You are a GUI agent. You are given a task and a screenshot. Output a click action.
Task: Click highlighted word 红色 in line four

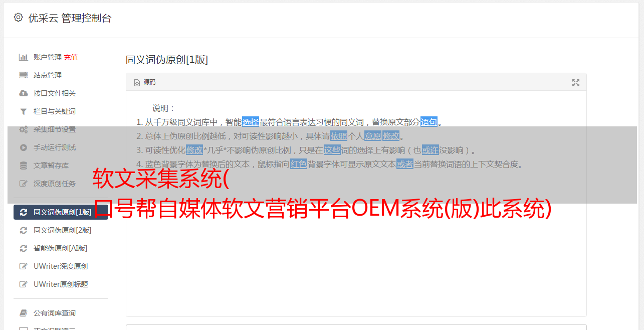tap(299, 164)
